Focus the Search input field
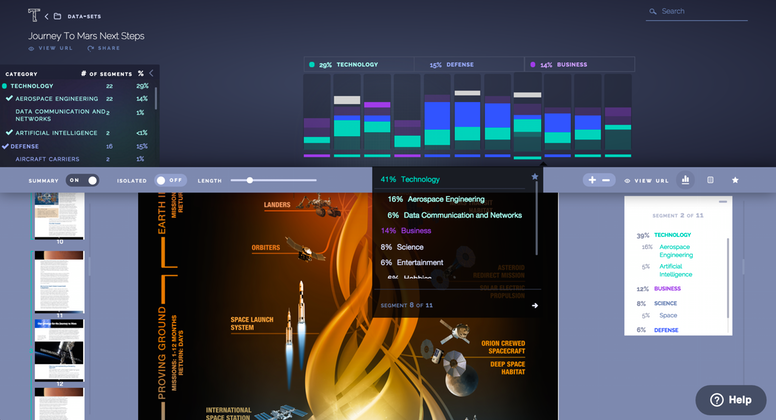This screenshot has width=776, height=420. coord(696,11)
